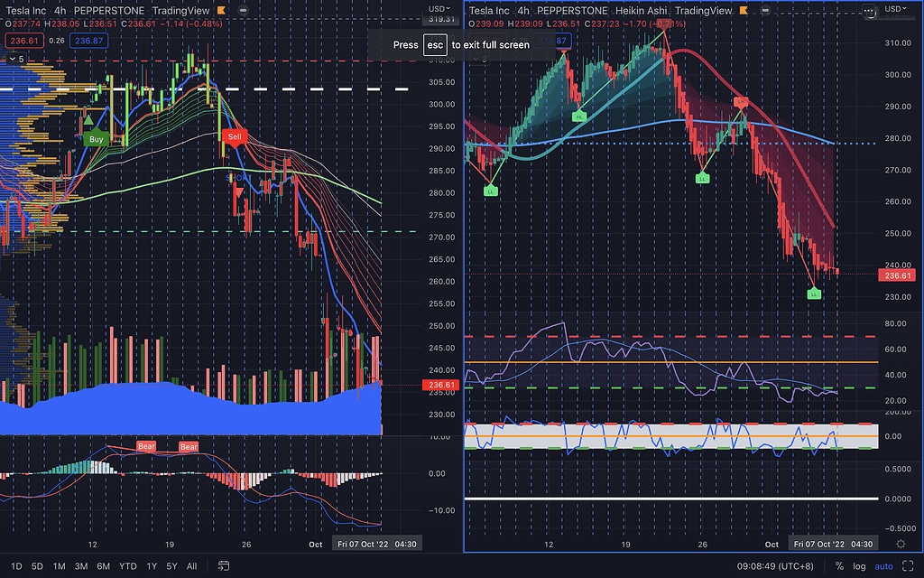
Task: Toggle the auto scale option
Action: coord(883,565)
